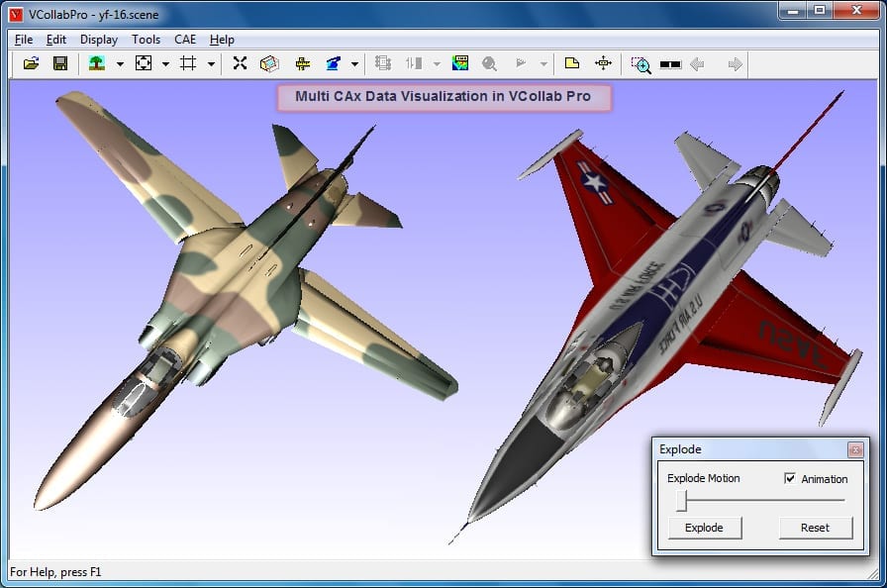Click the grayed-out flag play icon

pyautogui.click(x=521, y=63)
